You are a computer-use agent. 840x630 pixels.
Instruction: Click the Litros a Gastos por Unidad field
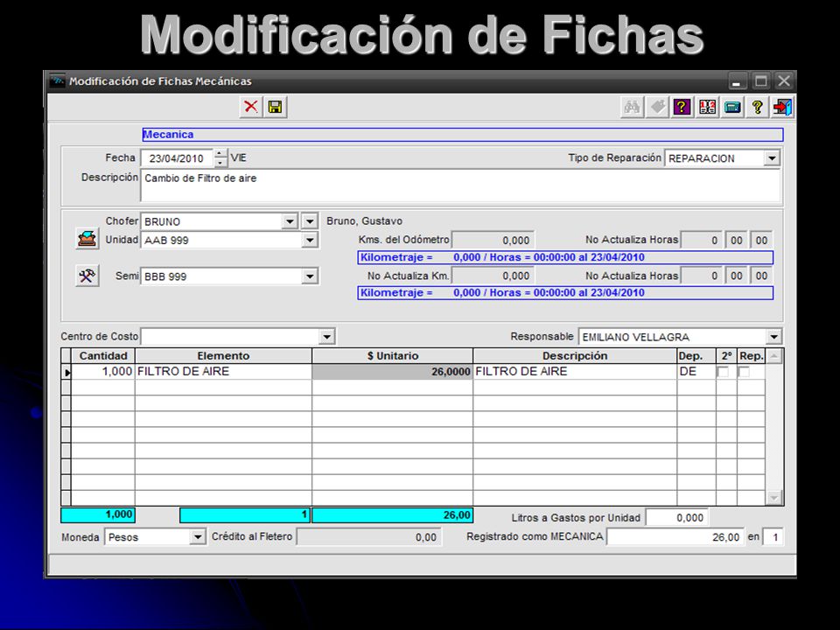[677, 517]
